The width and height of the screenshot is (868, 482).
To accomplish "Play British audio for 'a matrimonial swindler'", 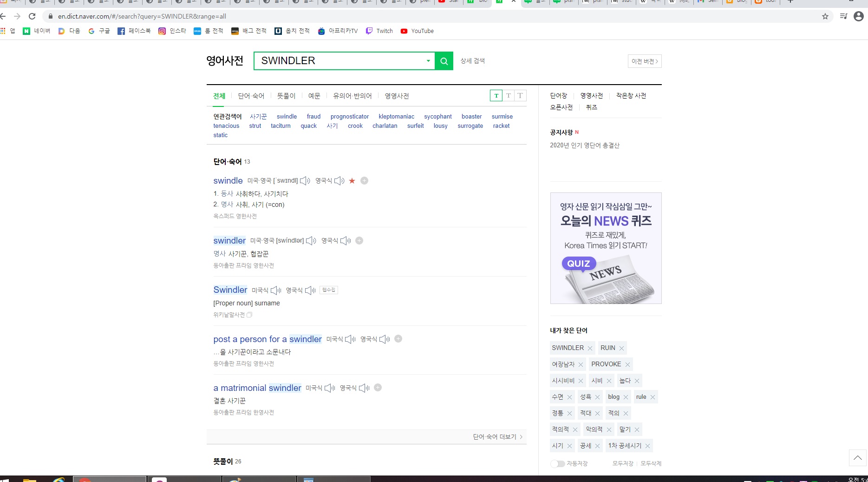I will [364, 388].
